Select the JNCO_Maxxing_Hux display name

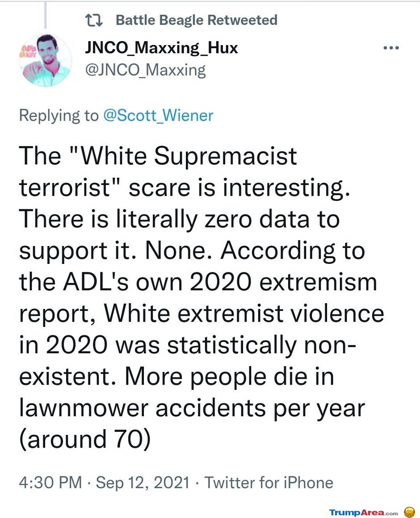[x=161, y=48]
